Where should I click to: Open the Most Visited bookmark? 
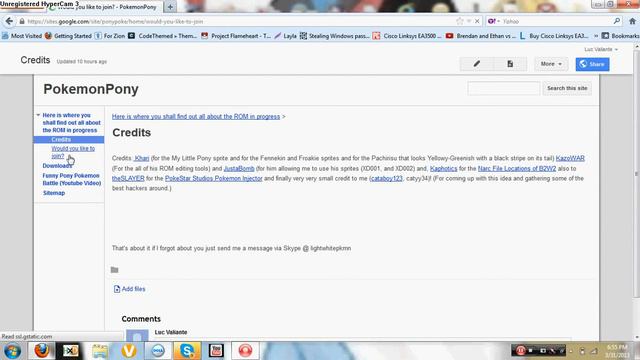click(22, 36)
